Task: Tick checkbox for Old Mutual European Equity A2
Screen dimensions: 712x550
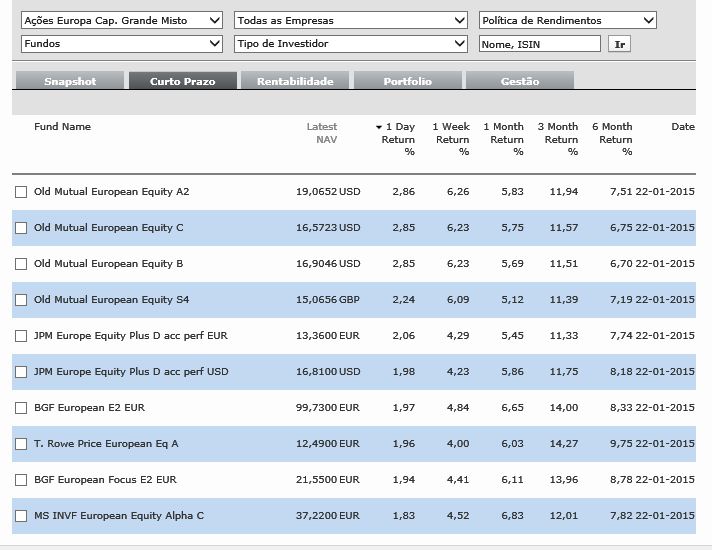Action: 21,192
